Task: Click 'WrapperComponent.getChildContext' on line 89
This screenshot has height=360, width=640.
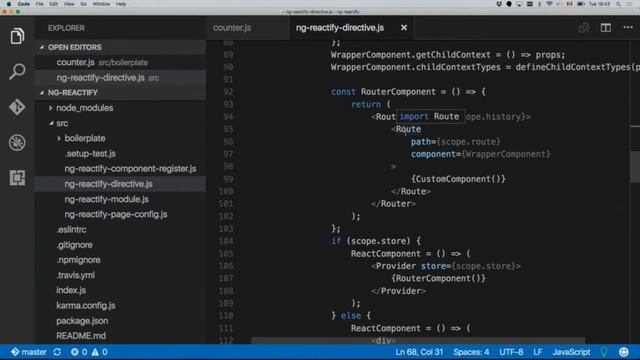Action: click(411, 55)
